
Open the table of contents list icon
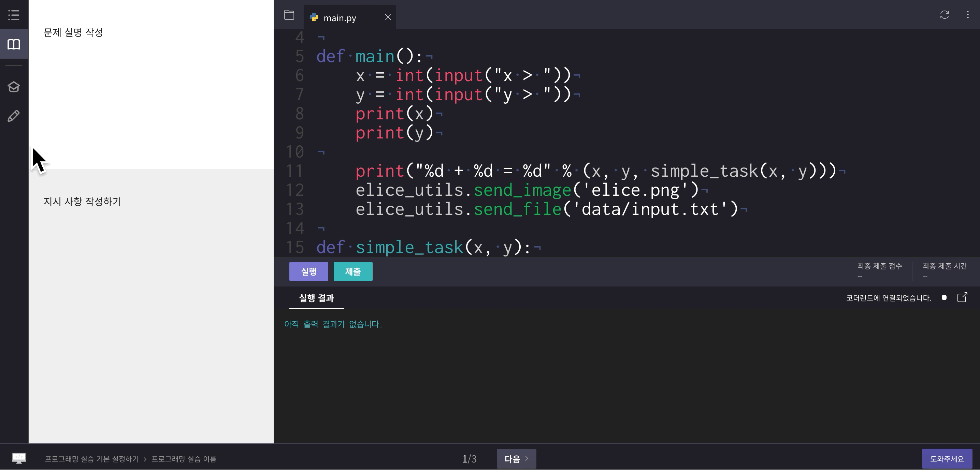pos(14,15)
